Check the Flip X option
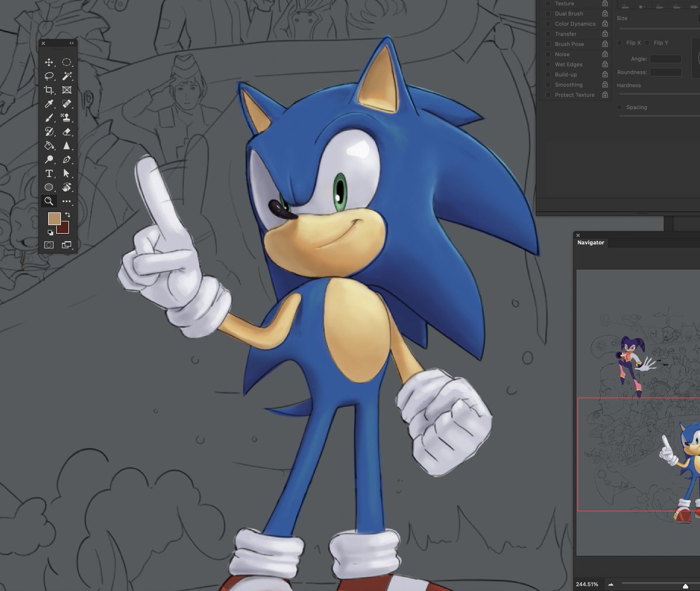 (x=619, y=43)
